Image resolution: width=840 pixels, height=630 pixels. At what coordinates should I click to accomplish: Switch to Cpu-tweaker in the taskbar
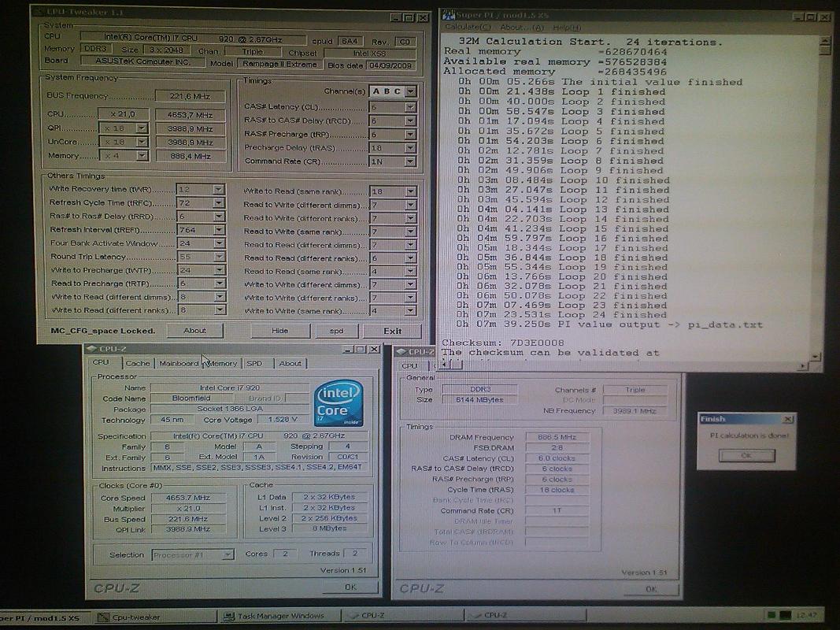(x=155, y=617)
